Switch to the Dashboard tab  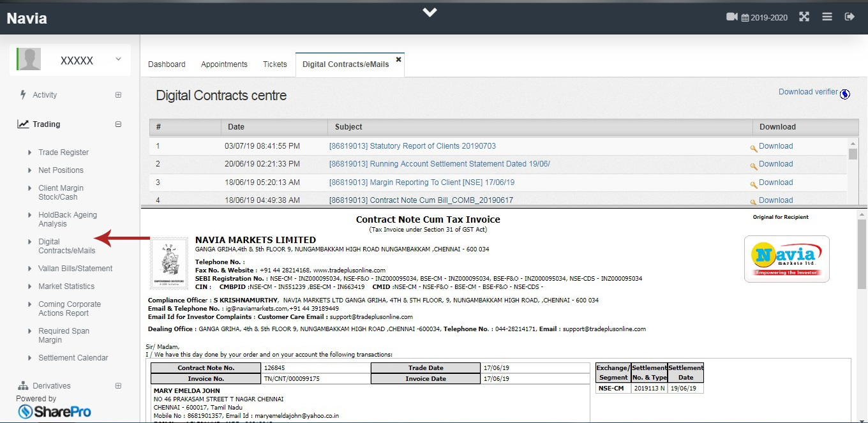click(x=167, y=64)
